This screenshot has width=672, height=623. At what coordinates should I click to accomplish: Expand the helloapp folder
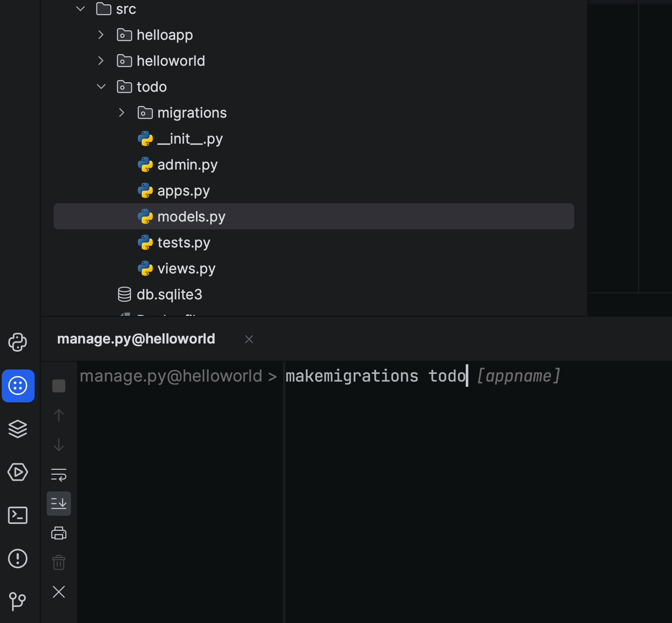(x=101, y=35)
